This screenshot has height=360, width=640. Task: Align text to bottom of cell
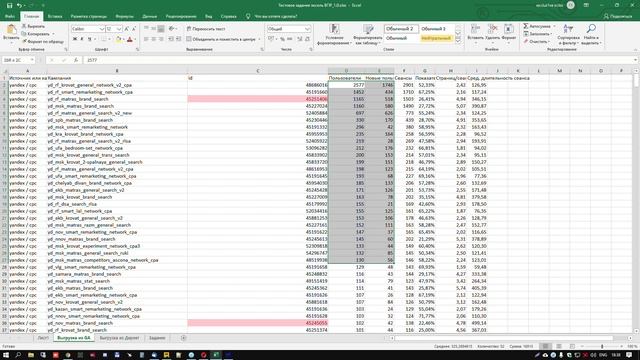point(161,29)
